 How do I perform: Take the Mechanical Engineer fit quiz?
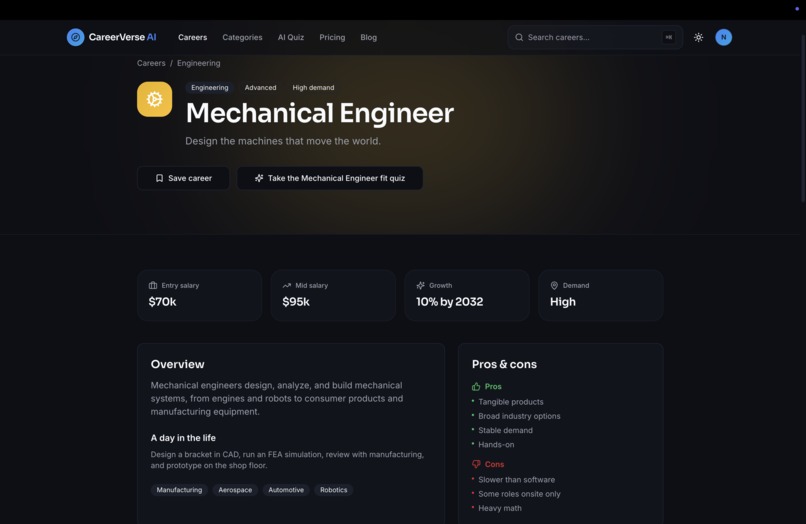click(x=329, y=178)
